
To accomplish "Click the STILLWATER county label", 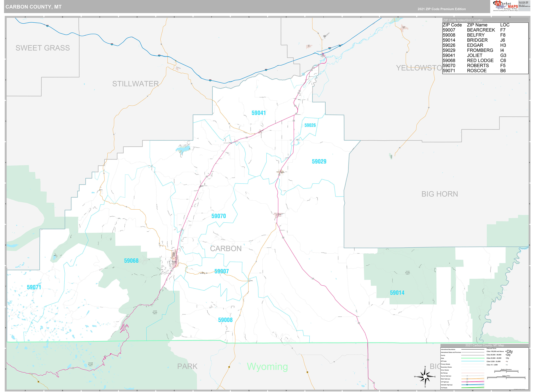I will 135,84.
